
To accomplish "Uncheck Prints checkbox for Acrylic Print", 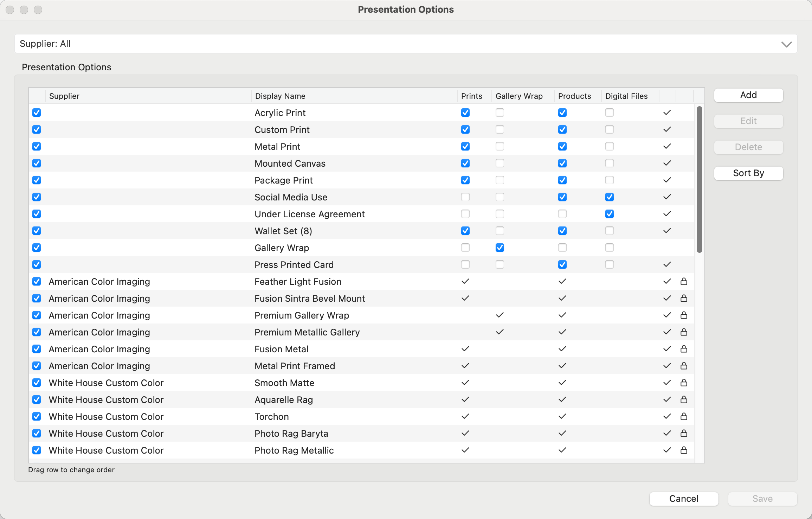I will tap(465, 113).
